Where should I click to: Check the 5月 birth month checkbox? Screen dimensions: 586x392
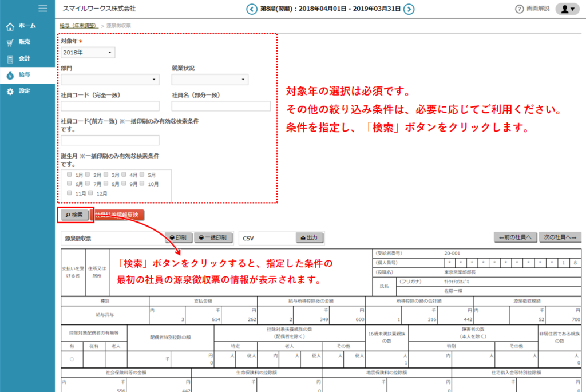click(x=142, y=174)
